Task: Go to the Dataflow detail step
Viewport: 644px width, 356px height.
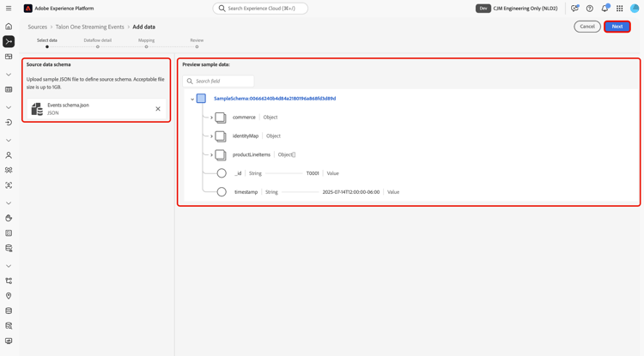Action: [x=98, y=43]
